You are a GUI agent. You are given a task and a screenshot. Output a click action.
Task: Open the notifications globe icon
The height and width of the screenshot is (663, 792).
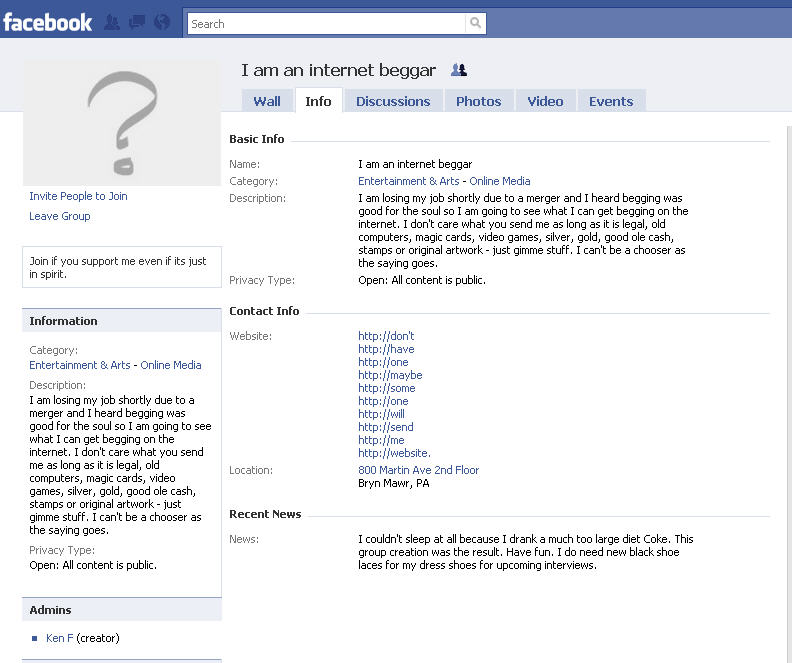(x=162, y=22)
